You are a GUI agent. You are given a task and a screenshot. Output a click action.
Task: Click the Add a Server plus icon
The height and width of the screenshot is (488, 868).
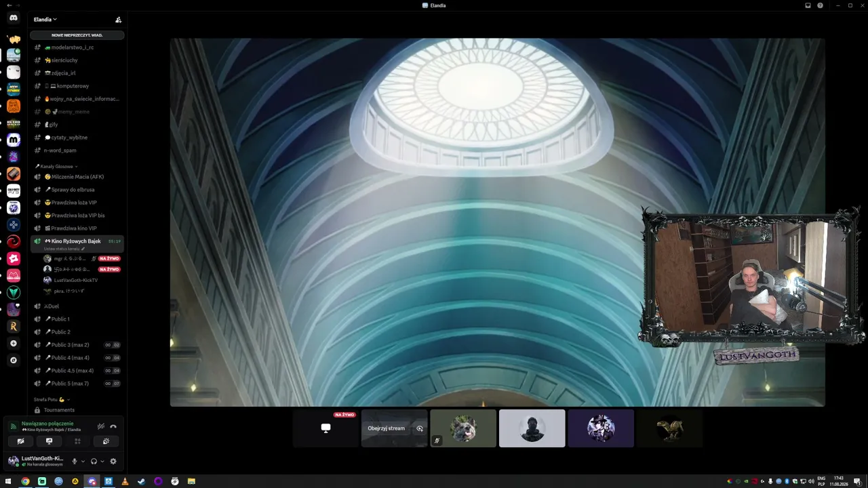(x=14, y=344)
